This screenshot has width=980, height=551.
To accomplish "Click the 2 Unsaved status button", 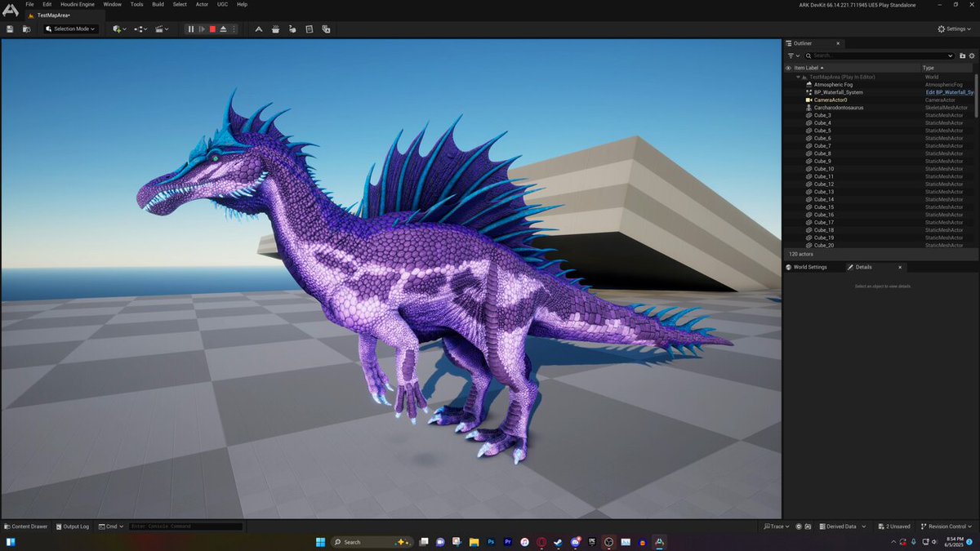I will coord(895,527).
